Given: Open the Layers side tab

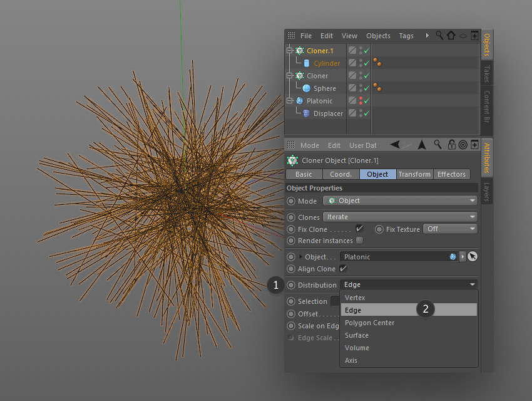Looking at the screenshot, I should pyautogui.click(x=486, y=192).
